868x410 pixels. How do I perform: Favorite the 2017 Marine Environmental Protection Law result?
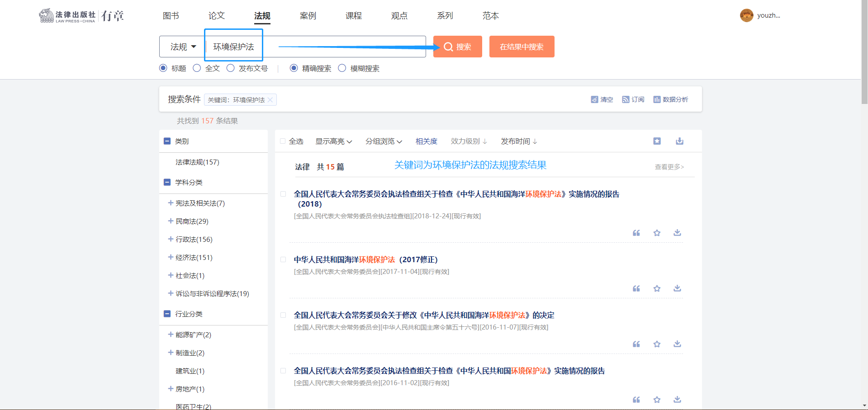(x=657, y=288)
